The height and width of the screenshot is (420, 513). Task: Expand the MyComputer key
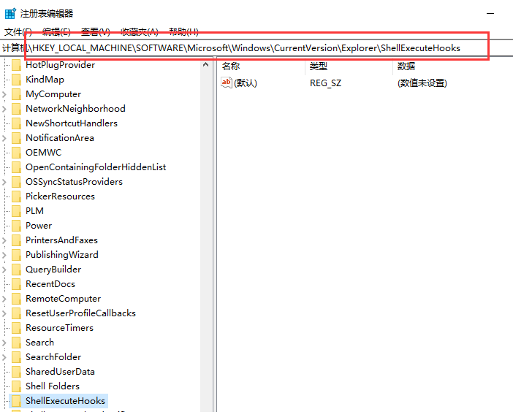pyautogui.click(x=5, y=94)
